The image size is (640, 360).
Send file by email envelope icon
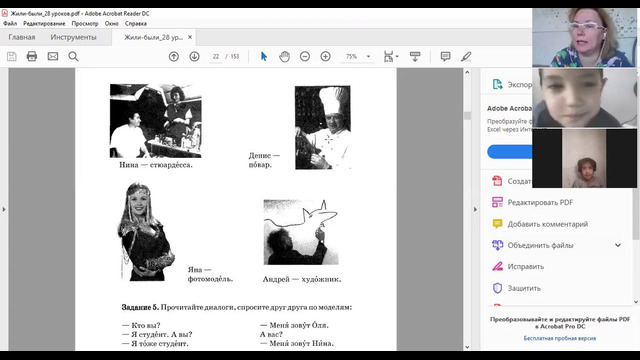pos(53,56)
